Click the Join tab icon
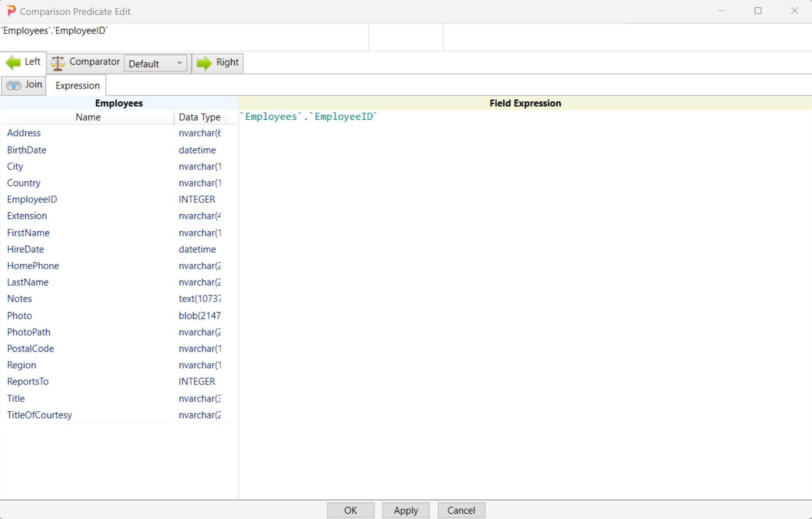This screenshot has width=812, height=519. click(x=14, y=85)
